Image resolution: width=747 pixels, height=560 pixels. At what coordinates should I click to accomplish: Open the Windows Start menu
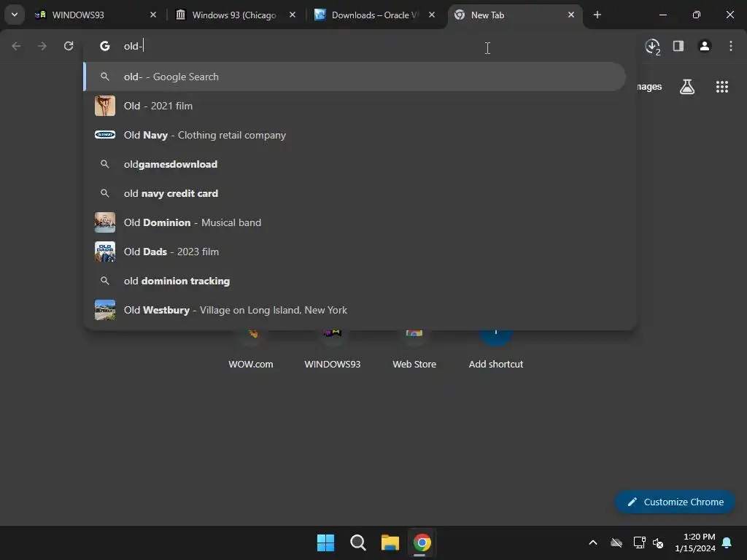(x=326, y=542)
